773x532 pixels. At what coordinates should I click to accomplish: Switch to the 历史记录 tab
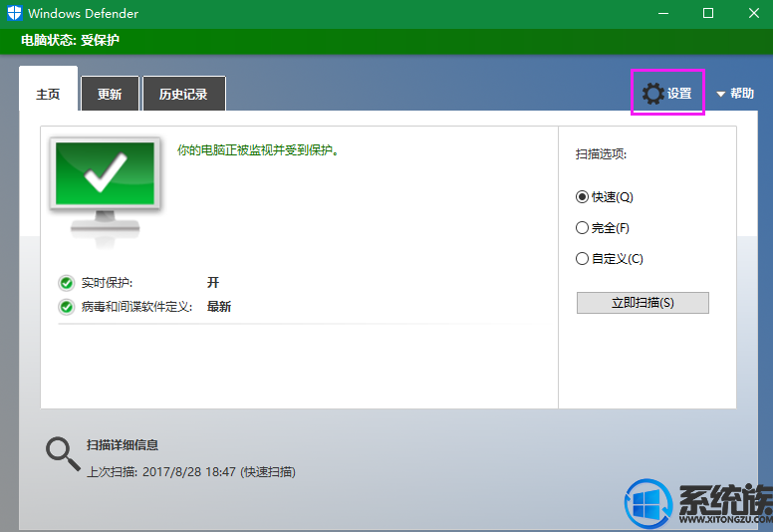point(184,94)
